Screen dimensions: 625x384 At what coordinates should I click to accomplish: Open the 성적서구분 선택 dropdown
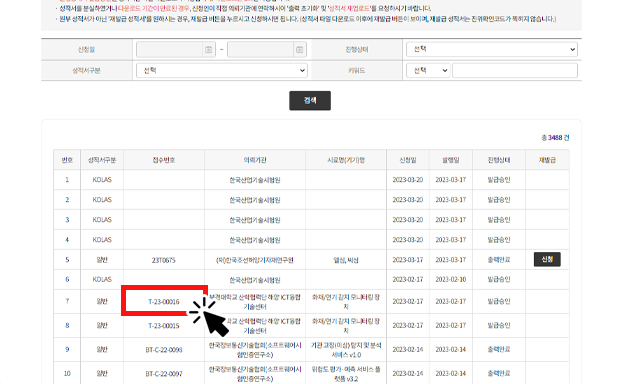click(x=222, y=71)
